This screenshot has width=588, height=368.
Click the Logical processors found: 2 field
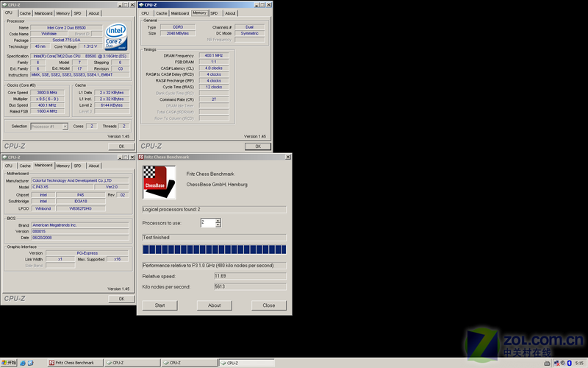[x=214, y=210]
